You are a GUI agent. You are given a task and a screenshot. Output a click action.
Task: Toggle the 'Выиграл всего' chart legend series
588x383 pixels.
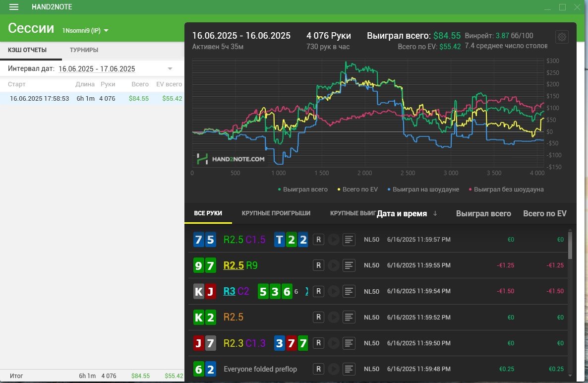[302, 190]
